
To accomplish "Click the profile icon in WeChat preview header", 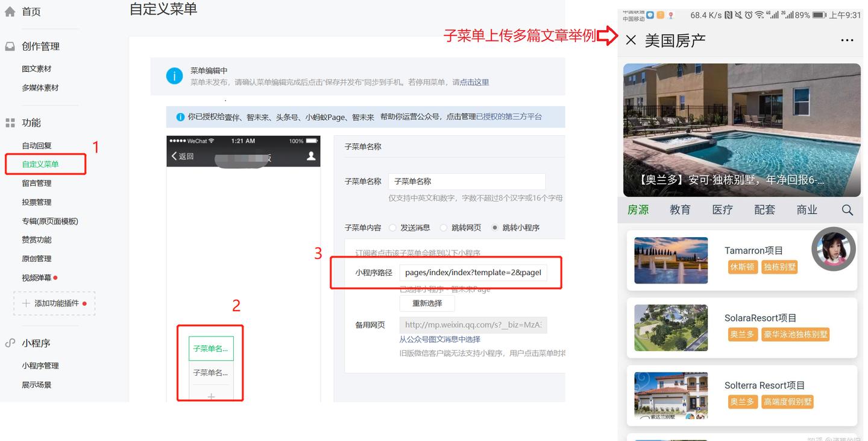I will 311,156.
